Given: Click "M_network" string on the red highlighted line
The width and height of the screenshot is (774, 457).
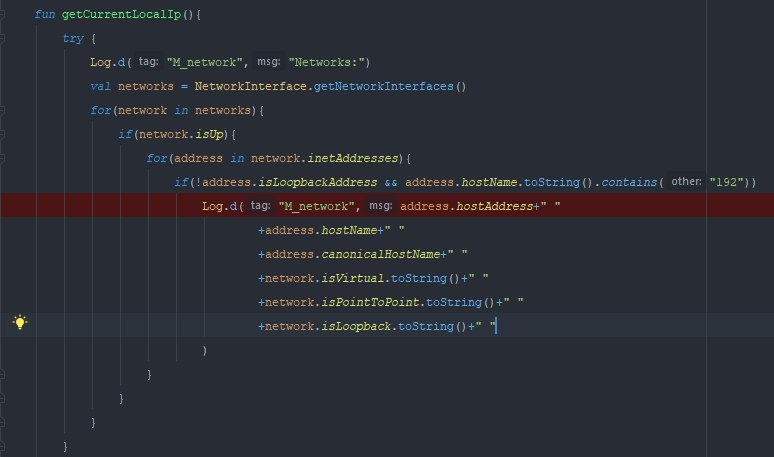Looking at the screenshot, I should 316,206.
